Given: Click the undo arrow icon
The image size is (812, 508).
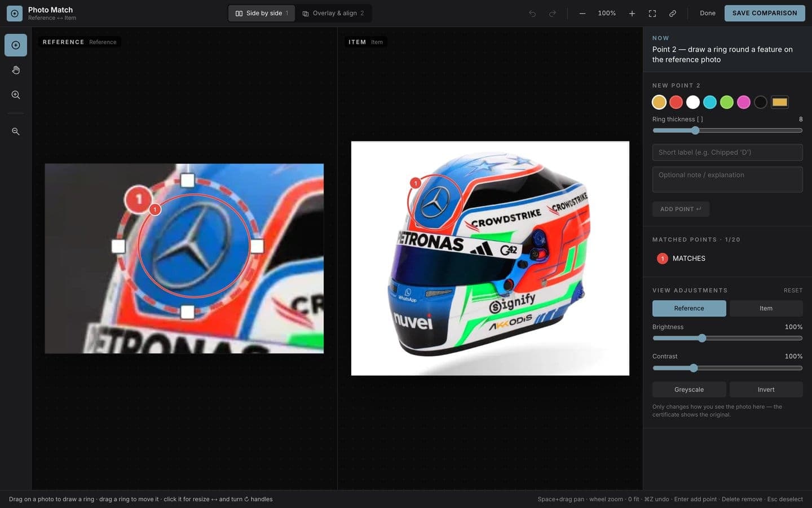Looking at the screenshot, I should pos(532,14).
